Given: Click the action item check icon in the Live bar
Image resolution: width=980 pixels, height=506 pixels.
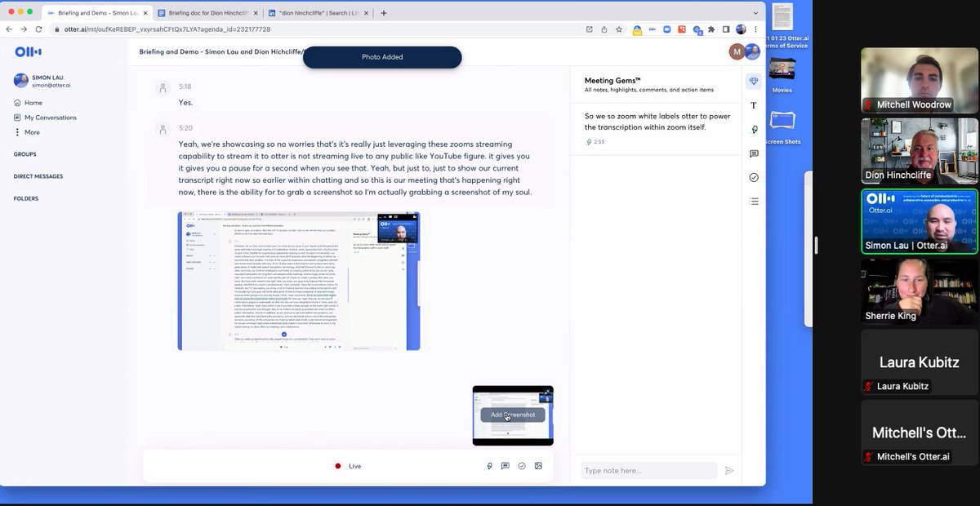Looking at the screenshot, I should (522, 466).
